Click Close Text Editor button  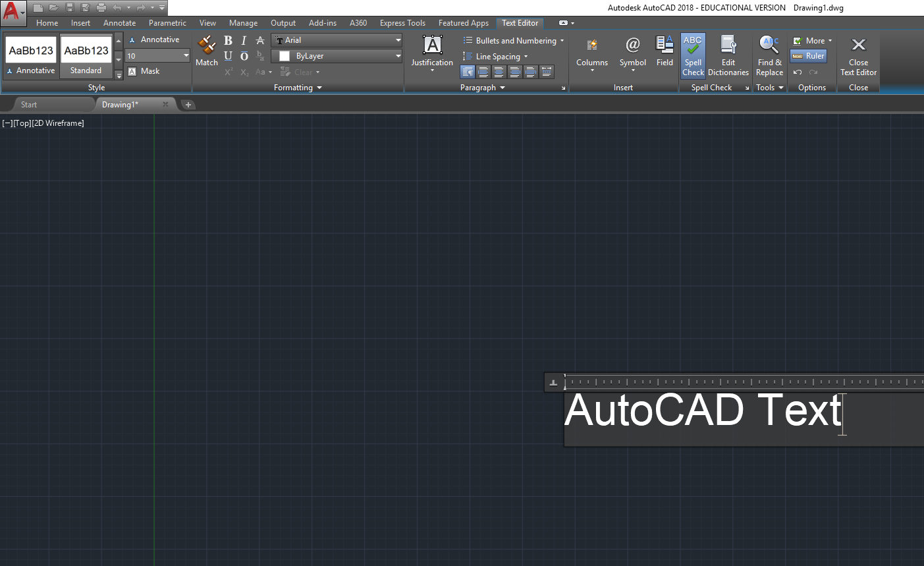pyautogui.click(x=858, y=56)
